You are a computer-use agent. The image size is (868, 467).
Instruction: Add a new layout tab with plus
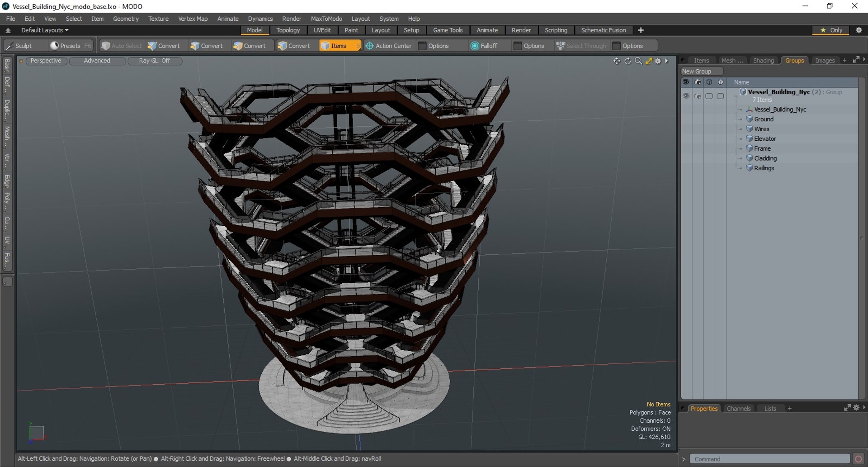tap(641, 30)
